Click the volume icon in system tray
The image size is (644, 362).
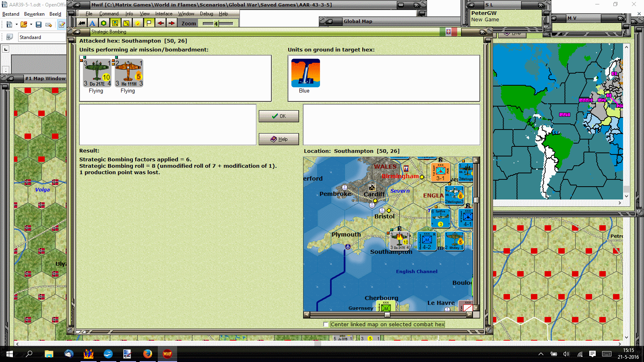(x=567, y=354)
